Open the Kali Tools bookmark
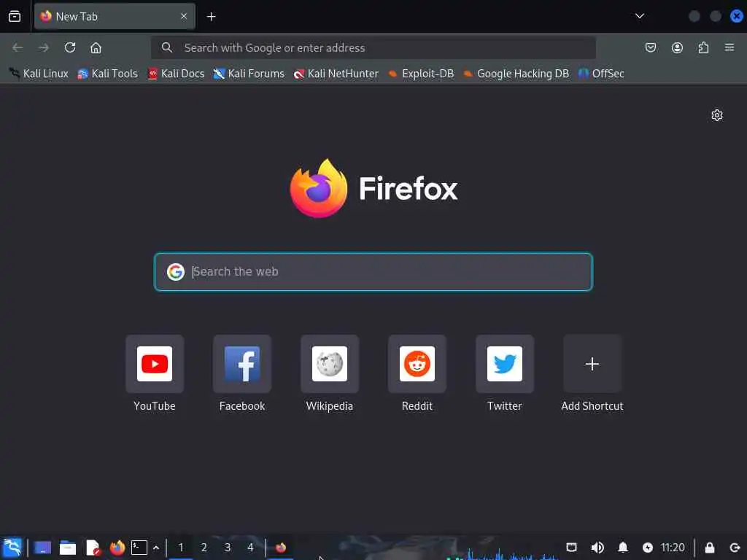 [x=108, y=74]
